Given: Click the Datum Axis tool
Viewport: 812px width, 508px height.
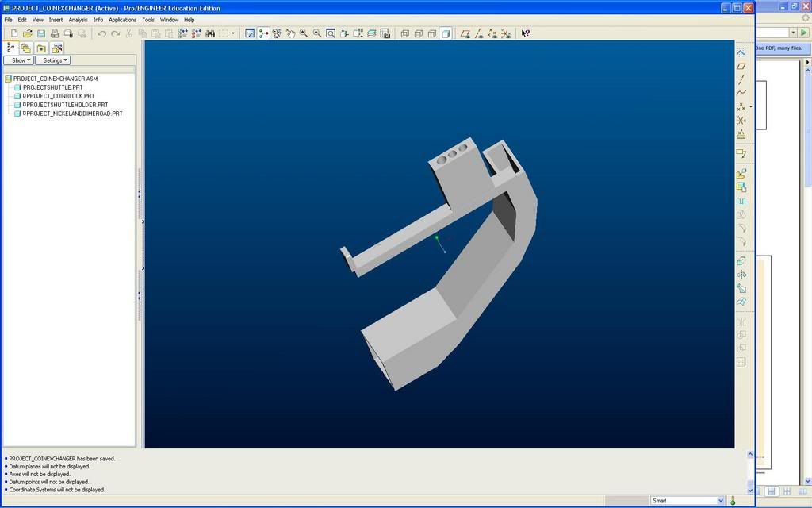Looking at the screenshot, I should [x=741, y=79].
